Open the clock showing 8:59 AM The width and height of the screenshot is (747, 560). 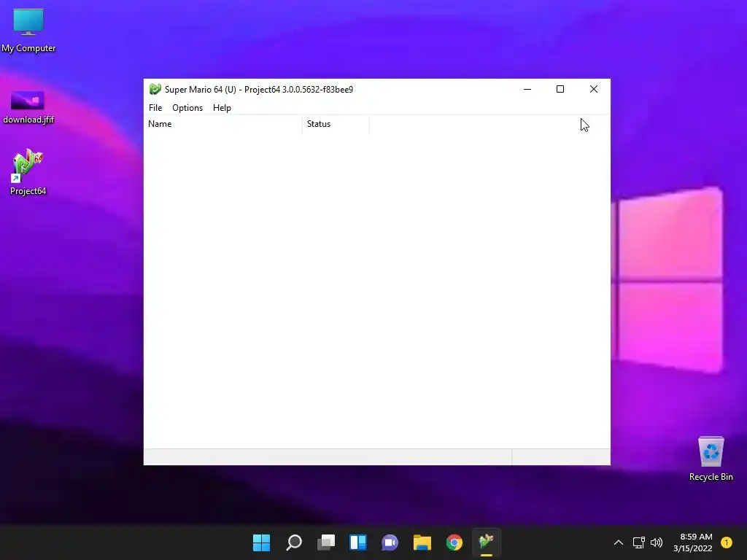[693, 542]
